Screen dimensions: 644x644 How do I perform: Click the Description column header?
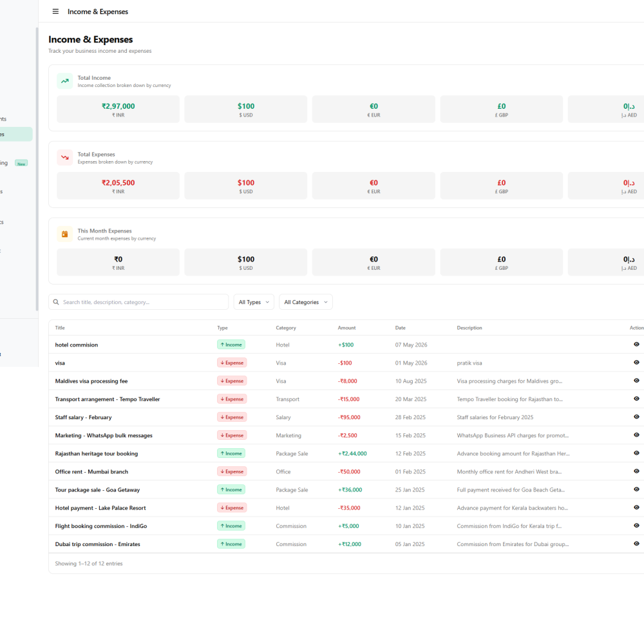coord(469,328)
